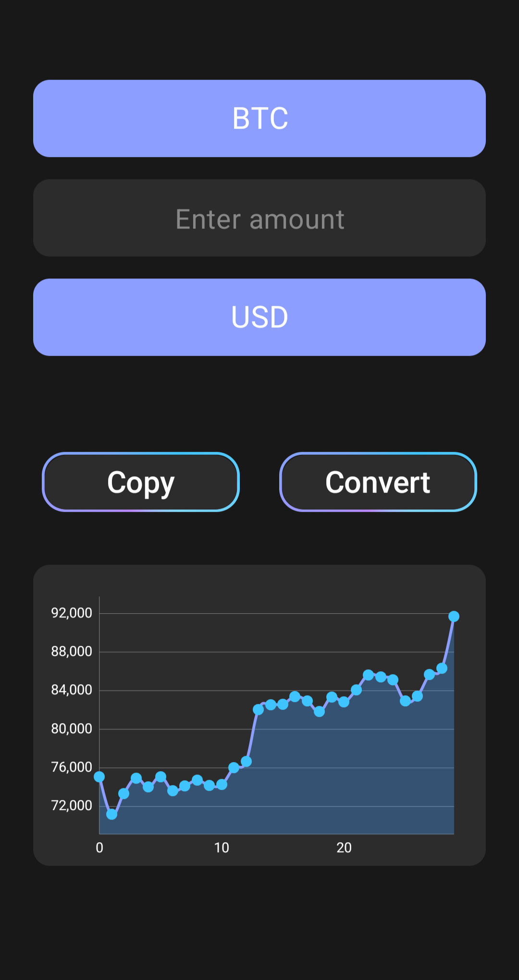Click the 72,000 y-axis label

(x=72, y=806)
